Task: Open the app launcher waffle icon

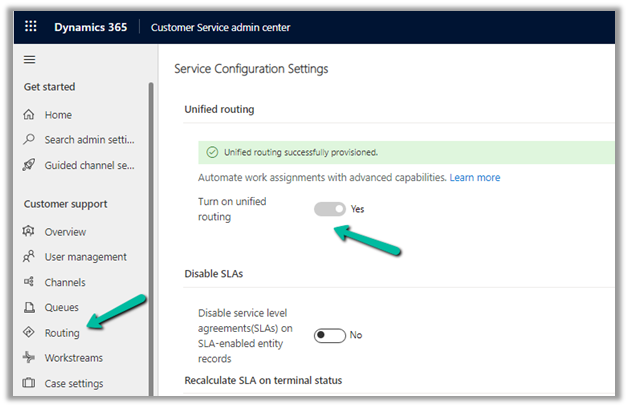Action: [30, 27]
